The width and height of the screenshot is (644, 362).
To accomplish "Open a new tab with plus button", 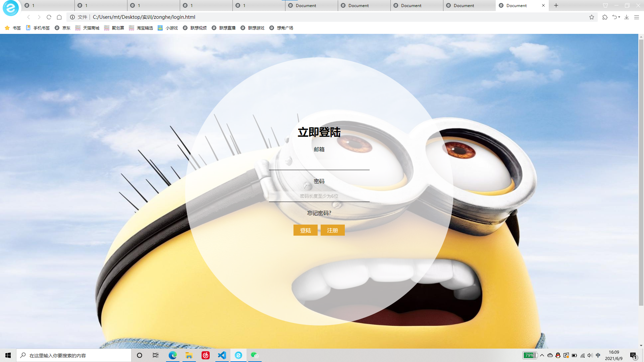I will (x=556, y=5).
